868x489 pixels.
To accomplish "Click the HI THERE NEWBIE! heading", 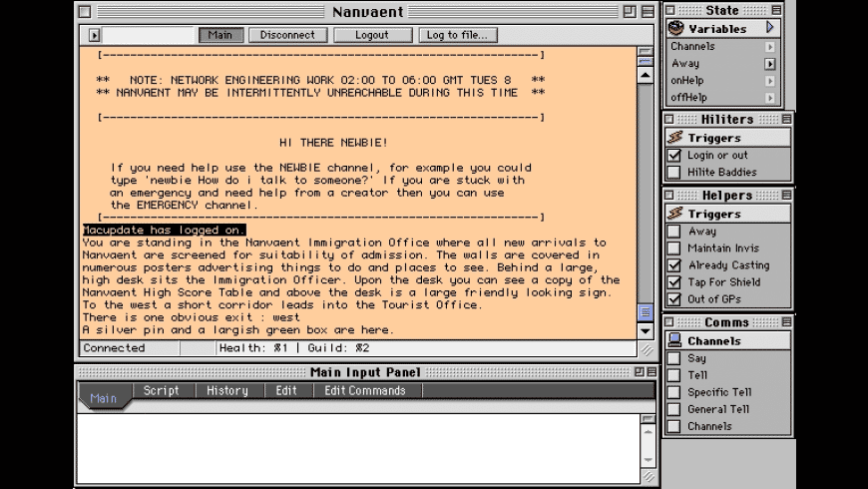I will (333, 143).
